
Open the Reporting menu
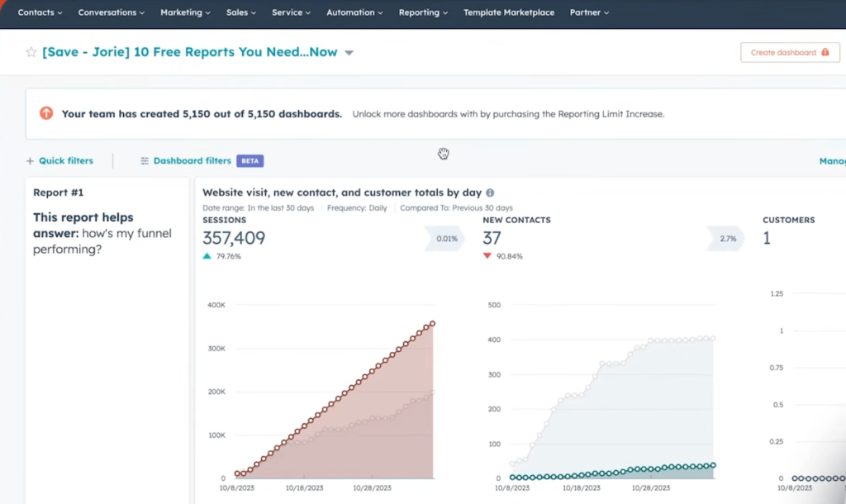pos(423,12)
